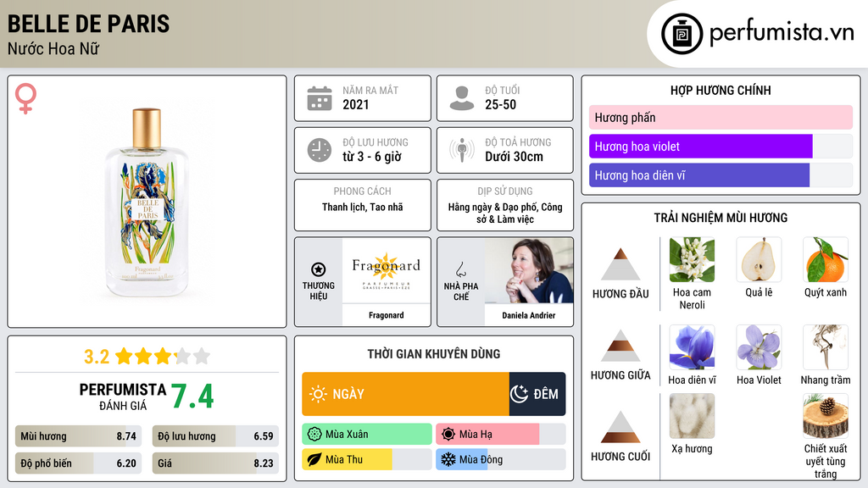Viewport: 868px width, 488px height.
Task: Click the Hương hoa diên vĩ accord bar
Action: coord(721,175)
